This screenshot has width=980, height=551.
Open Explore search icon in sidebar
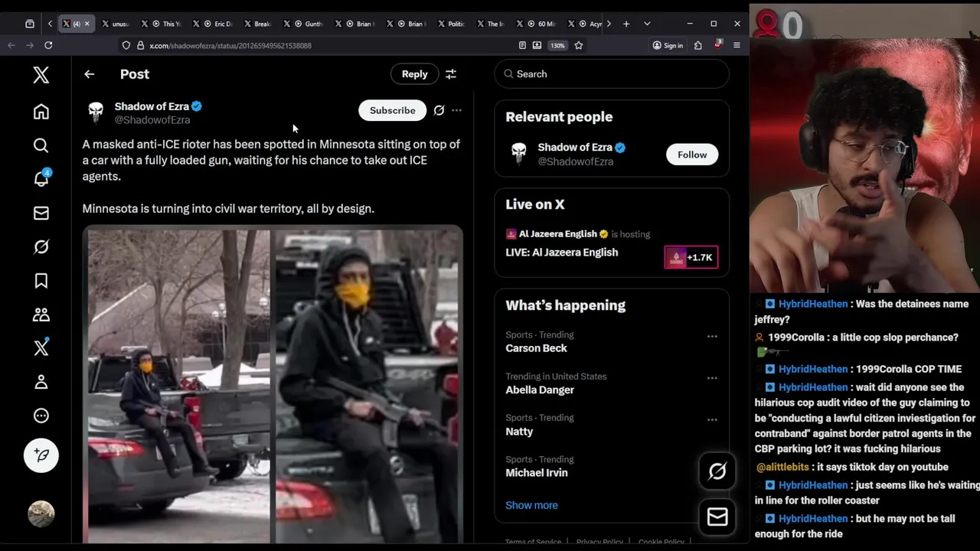(41, 145)
